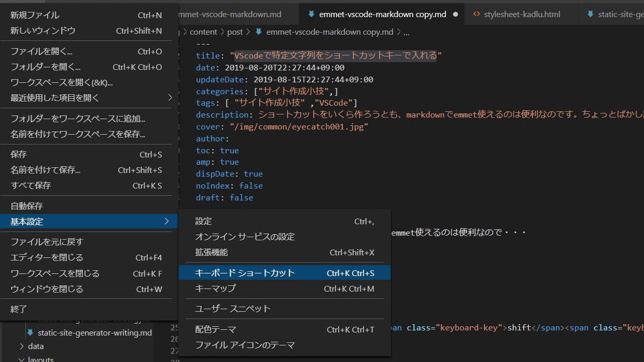Screen dimensions: 644x362
Task: Click markdown file icon in breadcrumb
Action: (258, 32)
